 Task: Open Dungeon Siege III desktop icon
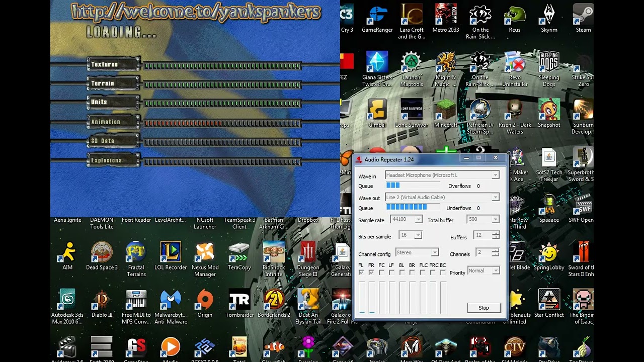coord(308,259)
